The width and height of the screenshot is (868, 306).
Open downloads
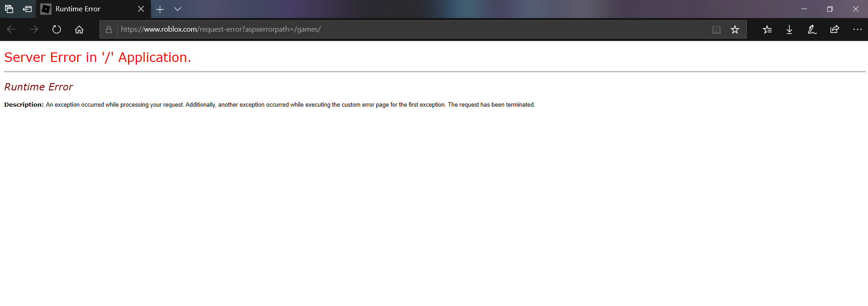[789, 29]
